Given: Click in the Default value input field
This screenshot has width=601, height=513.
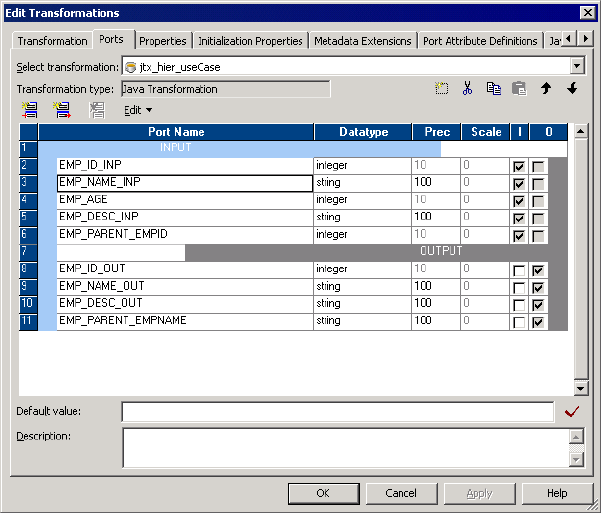Looking at the screenshot, I should pyautogui.click(x=337, y=412).
